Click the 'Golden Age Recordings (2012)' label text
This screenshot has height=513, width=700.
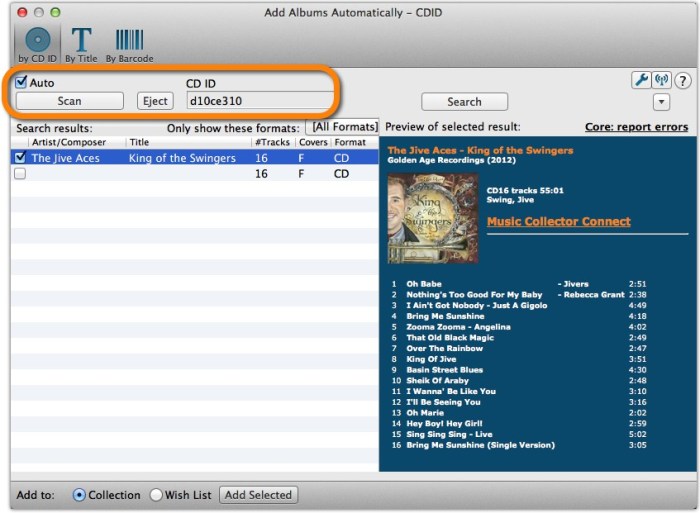tap(452, 160)
